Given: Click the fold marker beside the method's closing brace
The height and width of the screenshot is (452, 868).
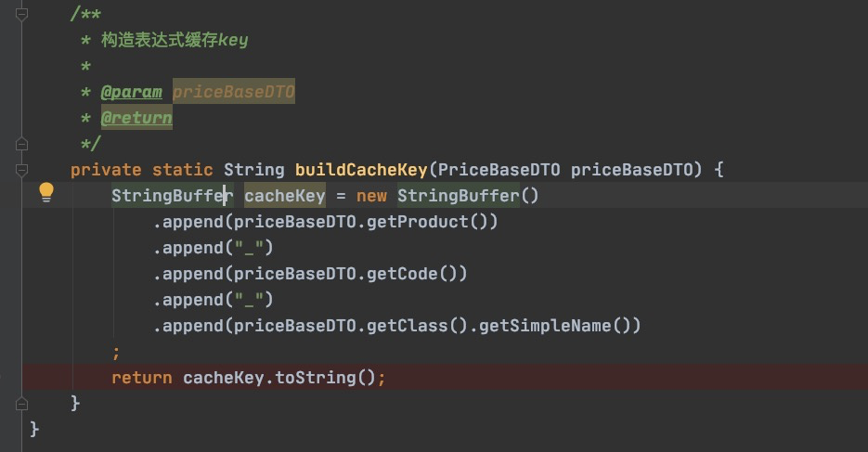Looking at the screenshot, I should [x=22, y=404].
